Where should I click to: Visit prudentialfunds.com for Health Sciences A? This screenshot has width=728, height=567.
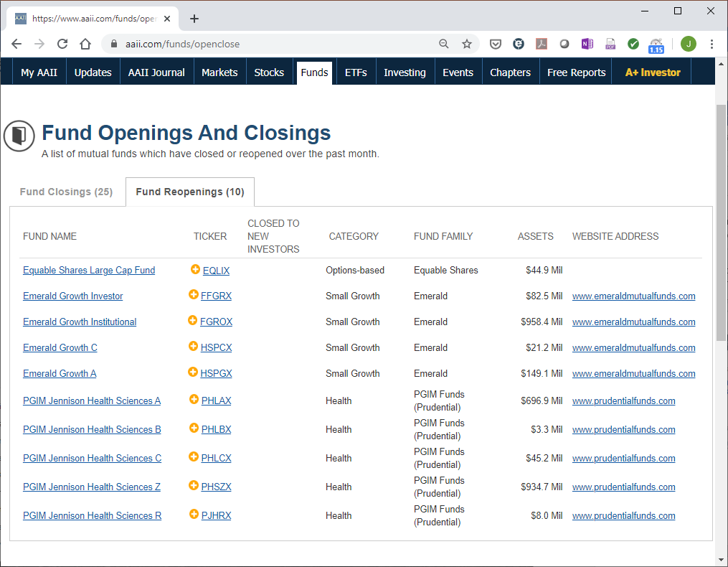(x=623, y=400)
